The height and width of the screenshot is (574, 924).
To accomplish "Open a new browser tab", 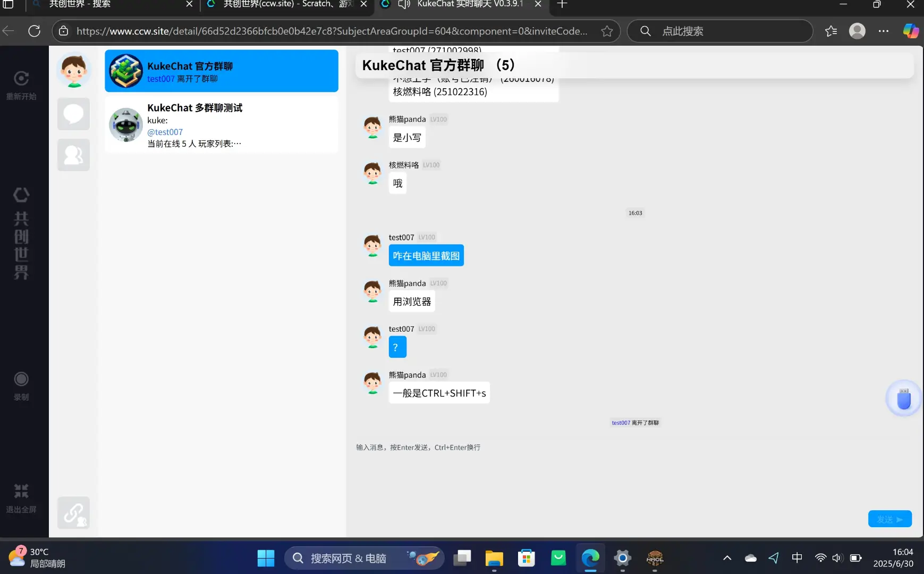I will tap(562, 4).
